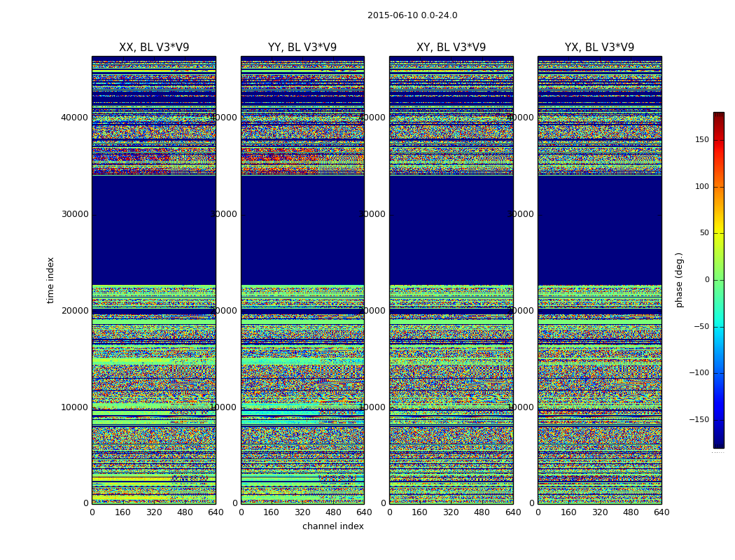Click the 0 tick label on colorbar

[707, 280]
